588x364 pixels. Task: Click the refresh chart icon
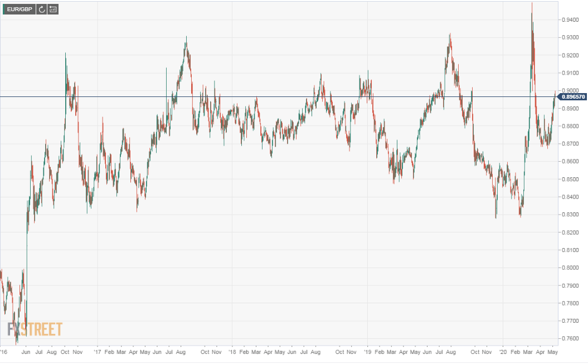[x=42, y=9]
